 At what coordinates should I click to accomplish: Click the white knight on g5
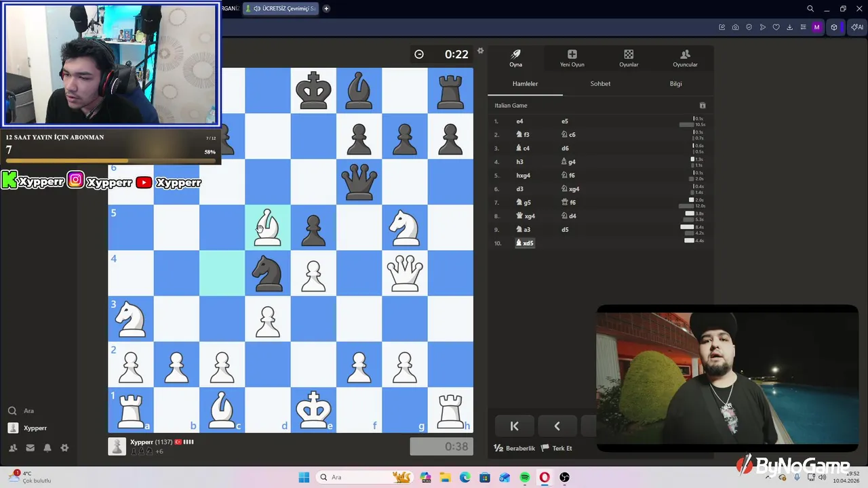pyautogui.click(x=405, y=228)
